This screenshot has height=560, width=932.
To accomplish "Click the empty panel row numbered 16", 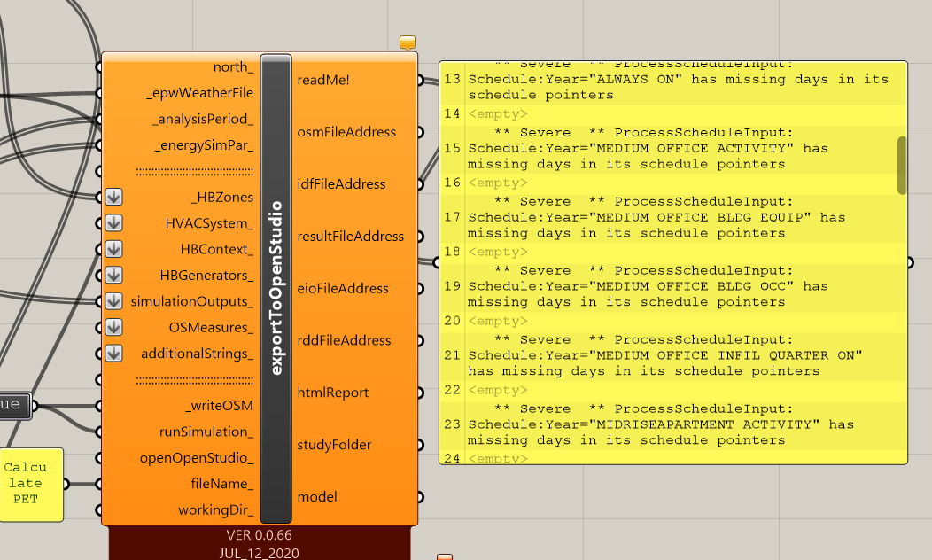I will 673,183.
